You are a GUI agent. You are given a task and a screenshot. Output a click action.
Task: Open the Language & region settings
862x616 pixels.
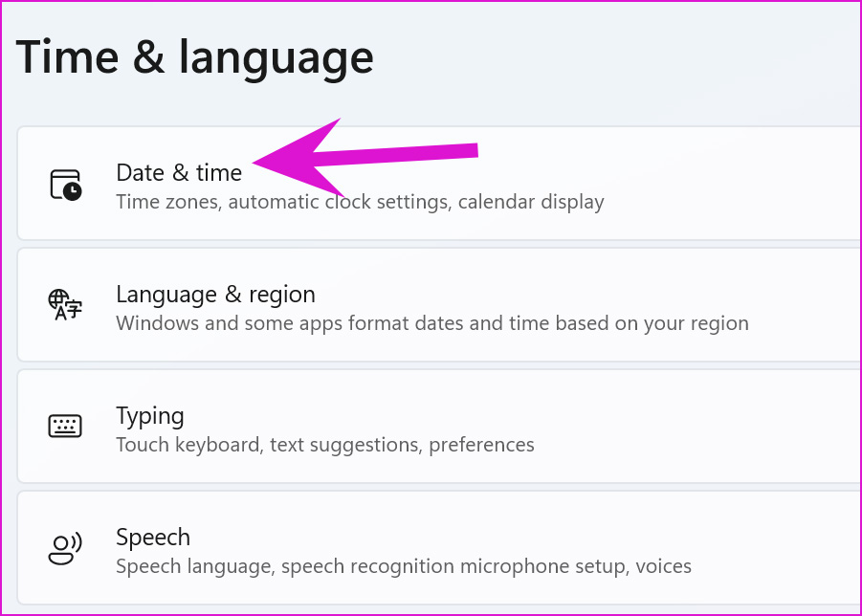point(439,304)
